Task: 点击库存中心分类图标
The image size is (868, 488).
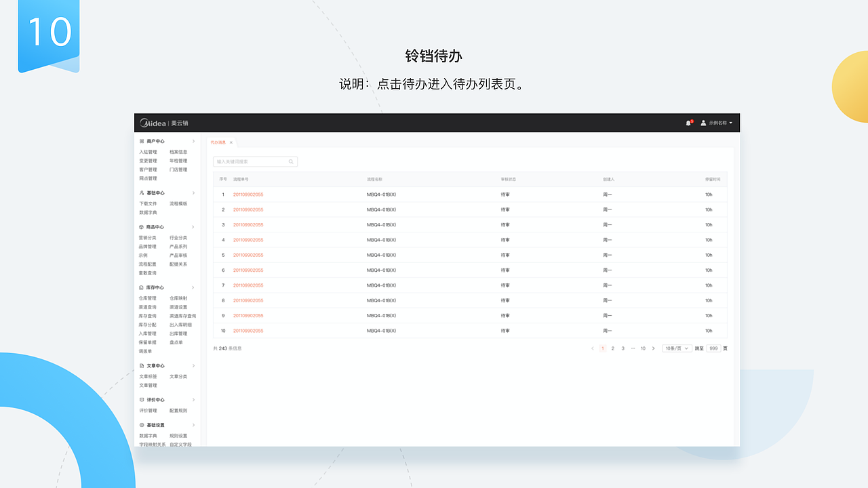Action: tap(142, 287)
